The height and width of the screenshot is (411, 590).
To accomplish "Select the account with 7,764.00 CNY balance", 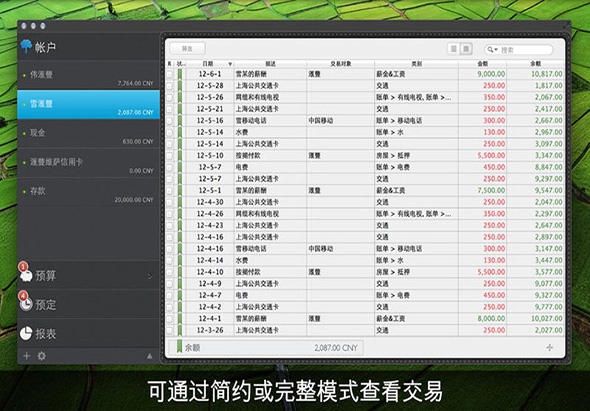I will pyautogui.click(x=88, y=75).
